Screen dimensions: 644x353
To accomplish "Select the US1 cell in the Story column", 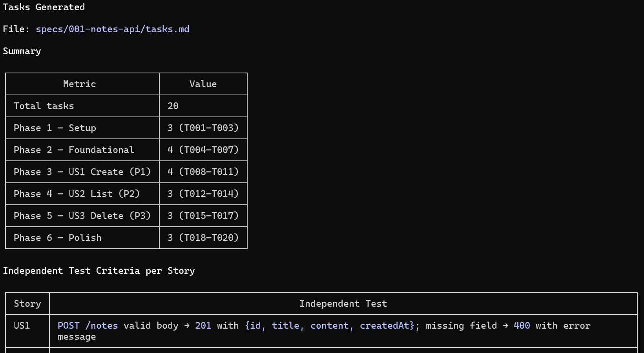I will [21, 325].
